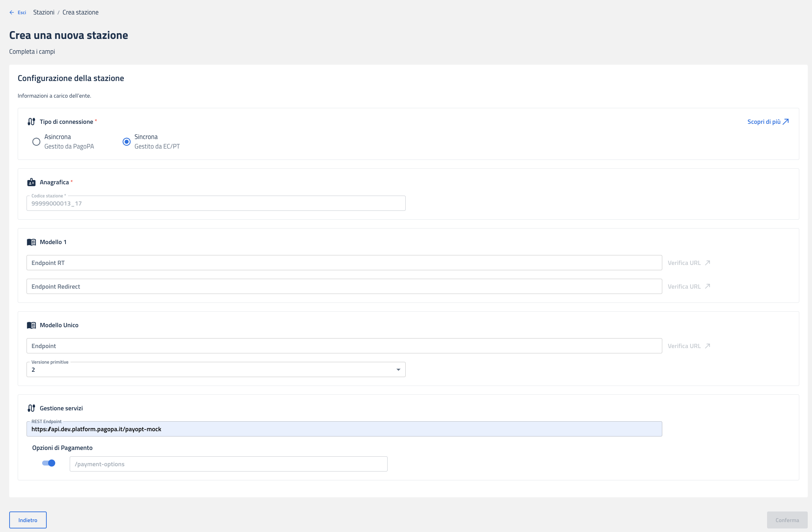Click the external arrow icon beside Scopri di più
The height and width of the screenshot is (532, 812).
(x=786, y=122)
